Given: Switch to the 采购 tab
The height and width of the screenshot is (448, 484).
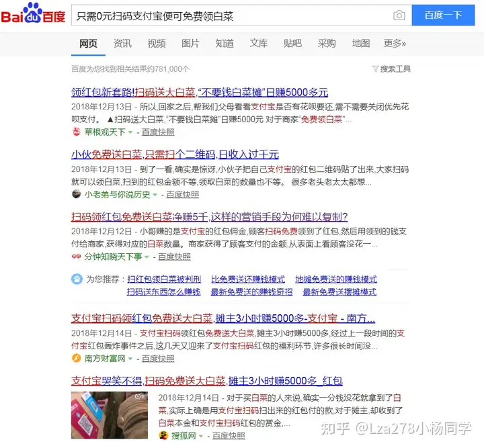Looking at the screenshot, I should [327, 44].
